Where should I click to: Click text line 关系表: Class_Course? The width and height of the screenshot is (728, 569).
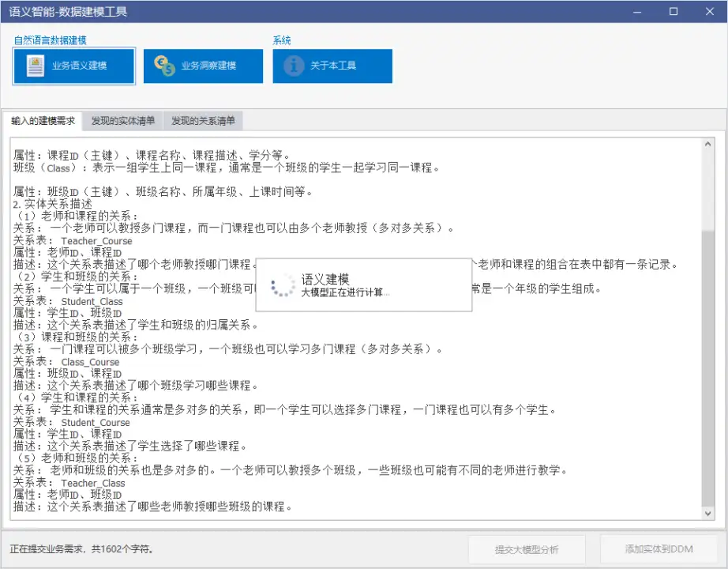[66, 362]
